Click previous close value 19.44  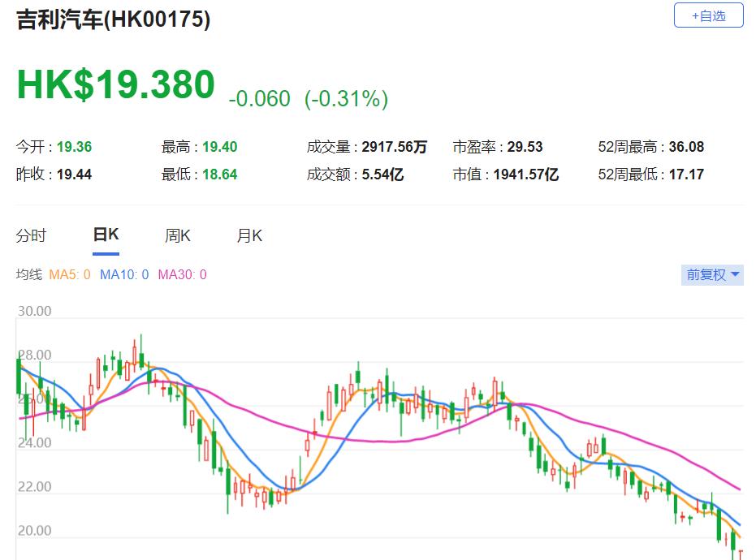coord(74,174)
